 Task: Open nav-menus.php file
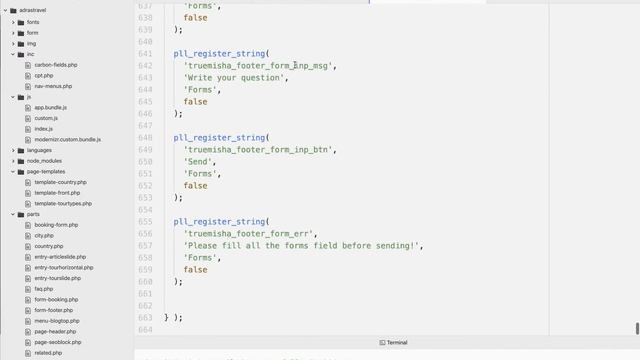click(x=53, y=86)
